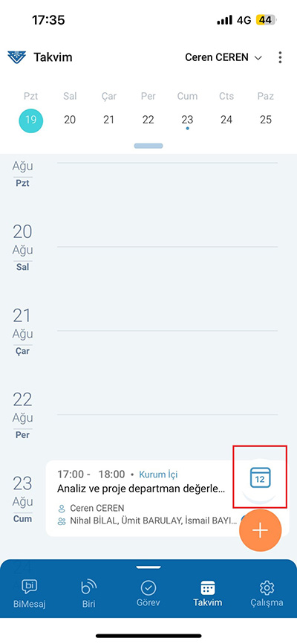Select Friday 23 in week strip
The width and height of the screenshot is (297, 644).
pyautogui.click(x=187, y=120)
